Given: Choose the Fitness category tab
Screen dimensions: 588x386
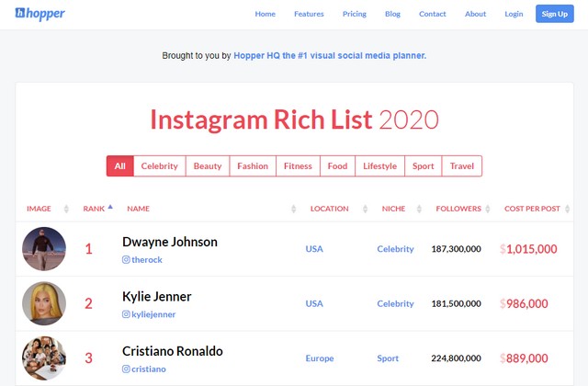Looking at the screenshot, I should pyautogui.click(x=298, y=165).
